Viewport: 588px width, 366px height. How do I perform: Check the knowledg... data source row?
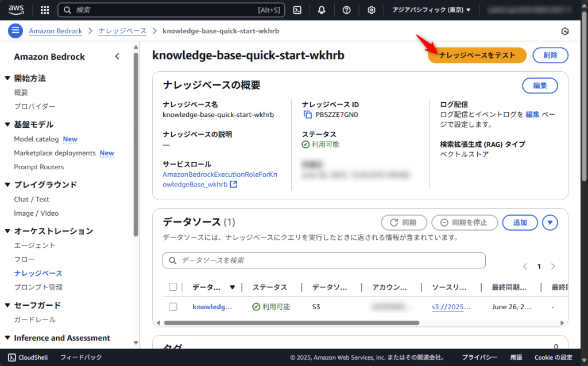click(173, 307)
